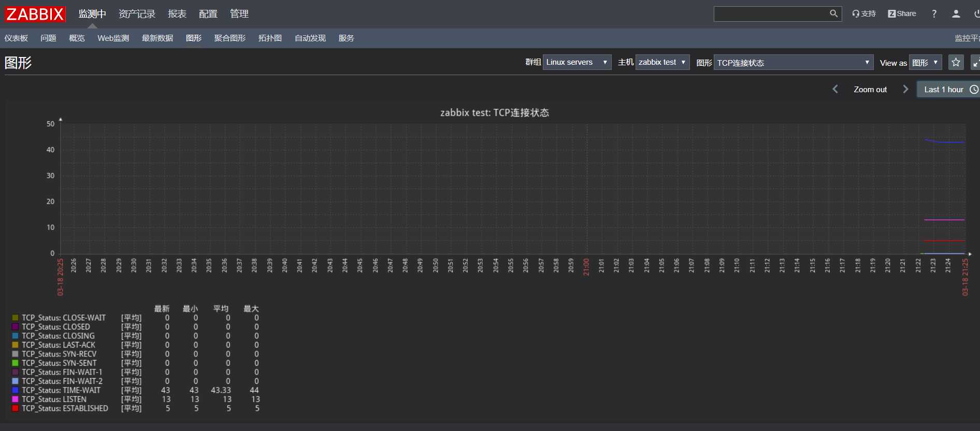This screenshot has width=980, height=431.
Task: Click the LISTEN magenta legend swatch
Action: [x=15, y=399]
